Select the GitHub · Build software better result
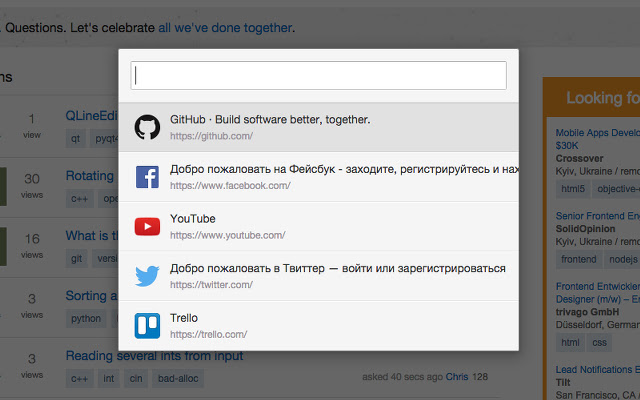Image resolution: width=640 pixels, height=400 pixels. coord(318,127)
